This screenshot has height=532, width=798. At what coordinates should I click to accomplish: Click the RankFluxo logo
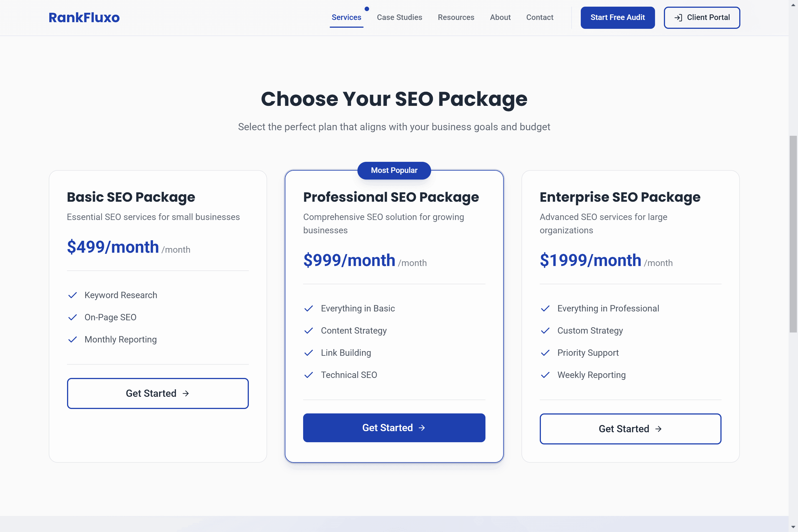click(x=84, y=18)
